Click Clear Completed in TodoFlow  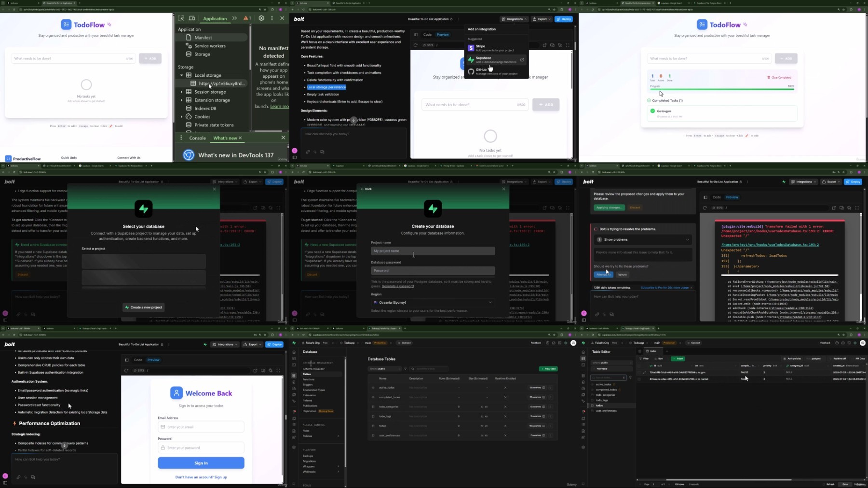(x=779, y=77)
